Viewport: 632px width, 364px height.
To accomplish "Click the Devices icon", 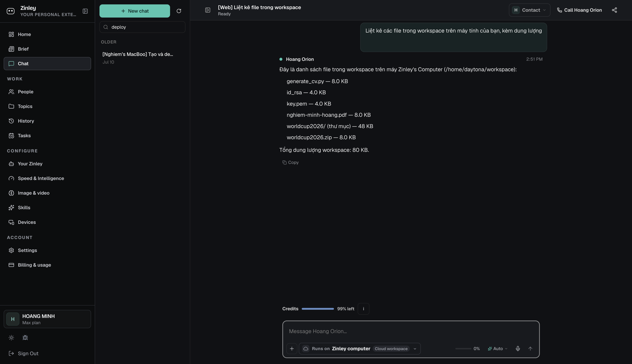I will 11,222.
